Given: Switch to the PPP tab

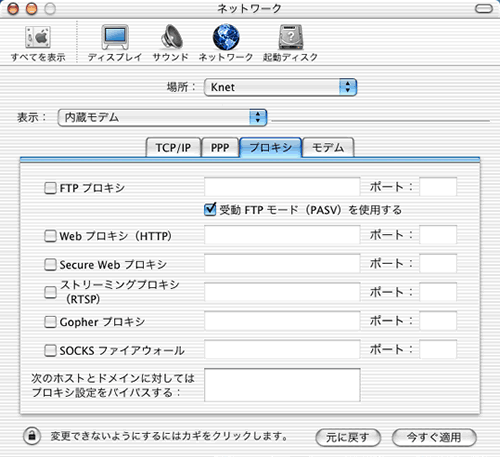Looking at the screenshot, I should 220,147.
